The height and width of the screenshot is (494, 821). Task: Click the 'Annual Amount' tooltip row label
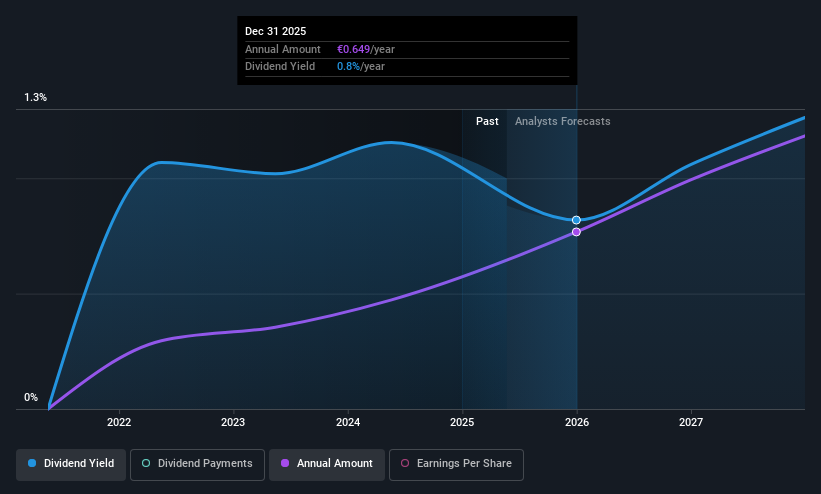[283, 49]
